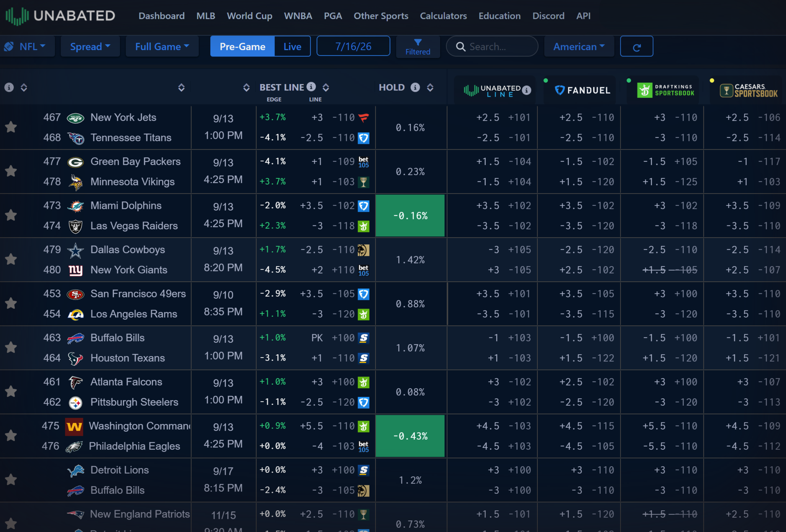Sort by Best Line column arrows

[x=326, y=88]
